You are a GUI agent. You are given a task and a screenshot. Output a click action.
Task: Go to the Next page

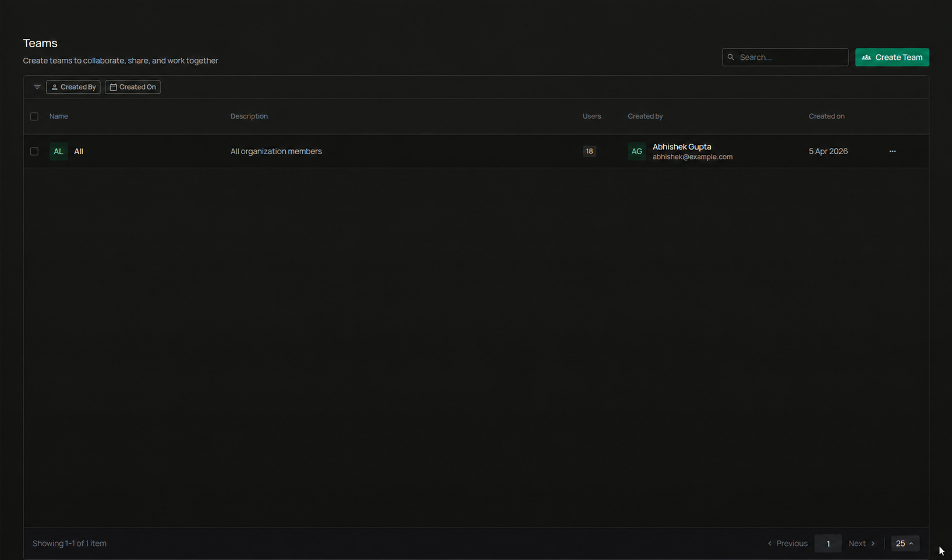862,543
